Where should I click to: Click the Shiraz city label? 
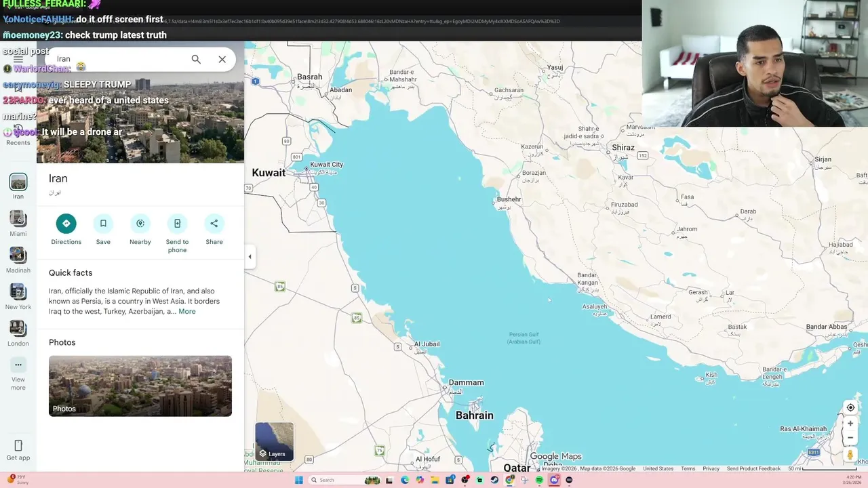[623, 148]
